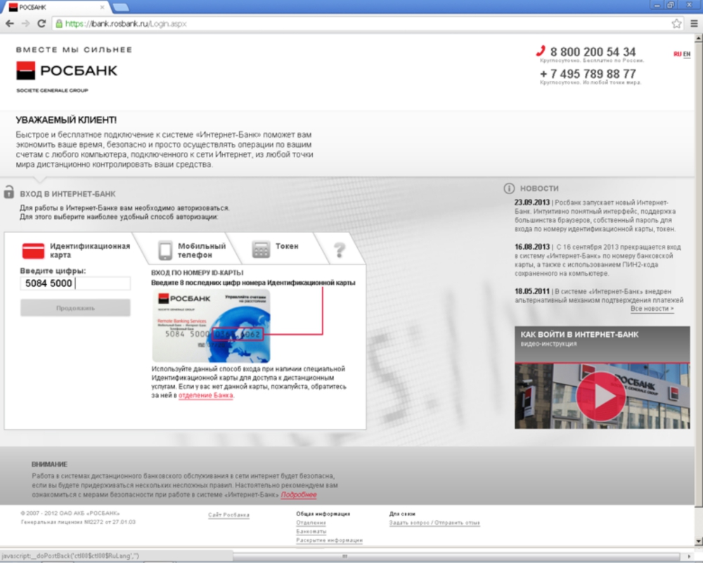Click the vertical scrollbar up arrow

pos(698,39)
